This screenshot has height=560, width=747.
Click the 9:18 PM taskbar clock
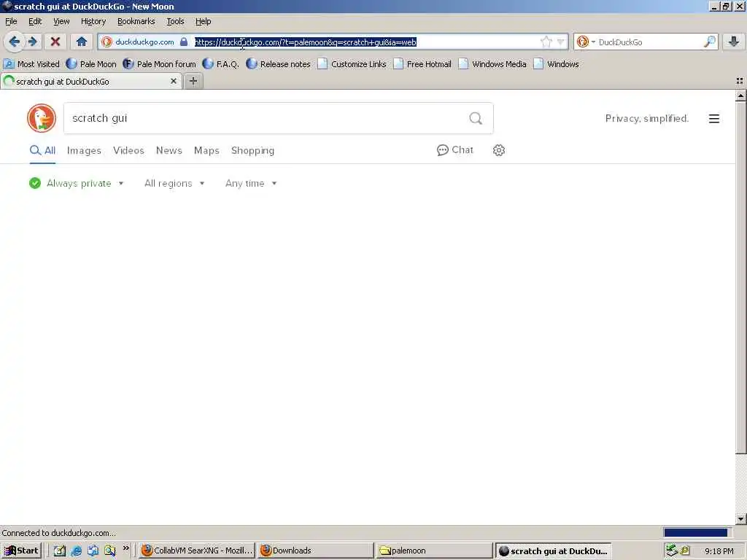[x=719, y=551]
